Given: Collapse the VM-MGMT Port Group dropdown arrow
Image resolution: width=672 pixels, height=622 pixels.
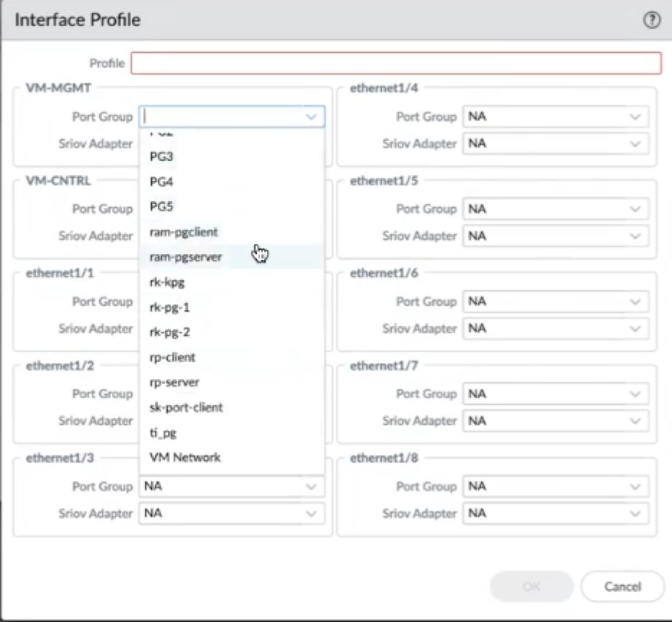Looking at the screenshot, I should pyautogui.click(x=311, y=116).
